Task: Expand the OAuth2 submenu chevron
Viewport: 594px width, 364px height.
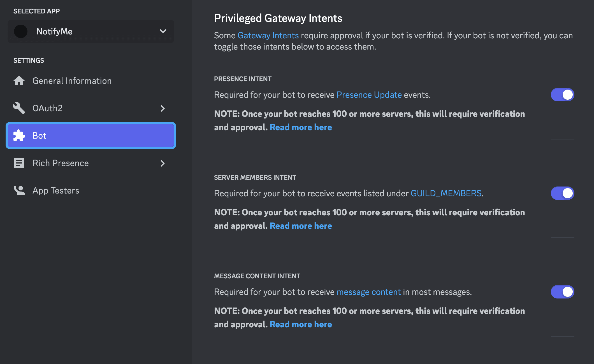Action: tap(163, 108)
